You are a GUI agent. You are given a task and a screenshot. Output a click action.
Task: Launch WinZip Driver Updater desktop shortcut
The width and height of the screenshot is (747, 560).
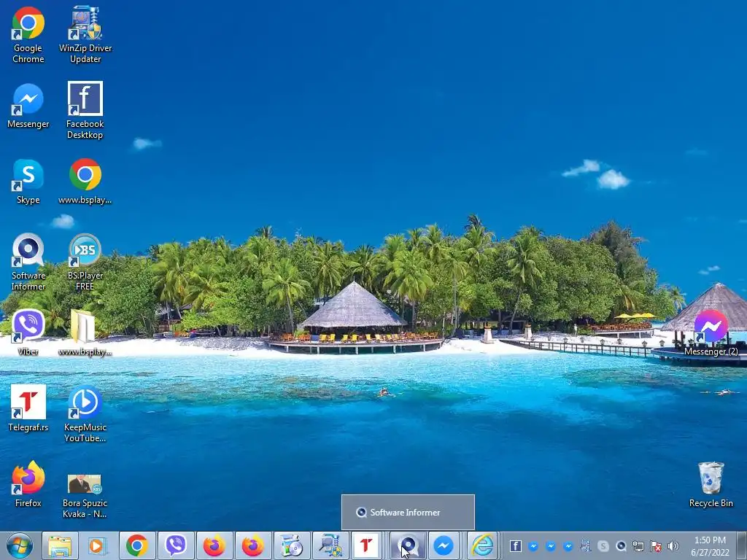click(x=85, y=35)
